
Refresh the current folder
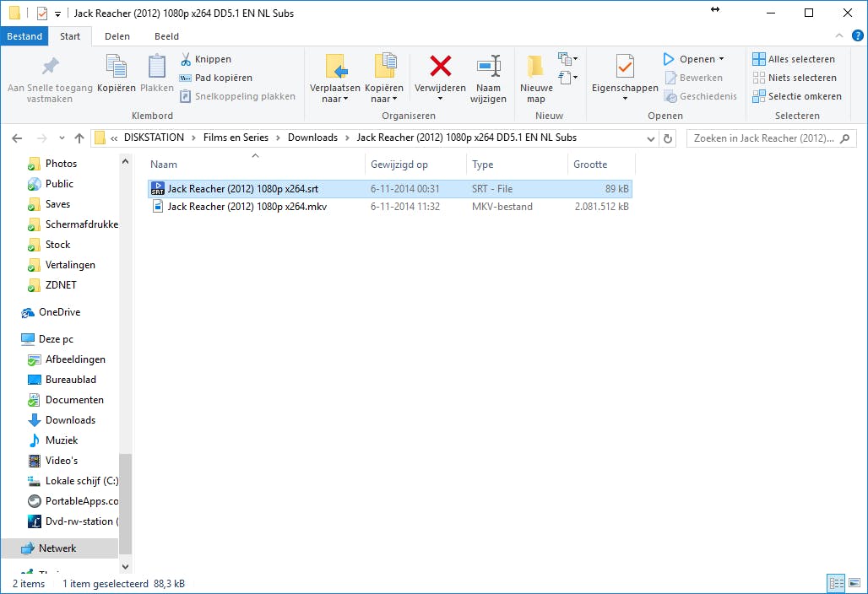668,138
